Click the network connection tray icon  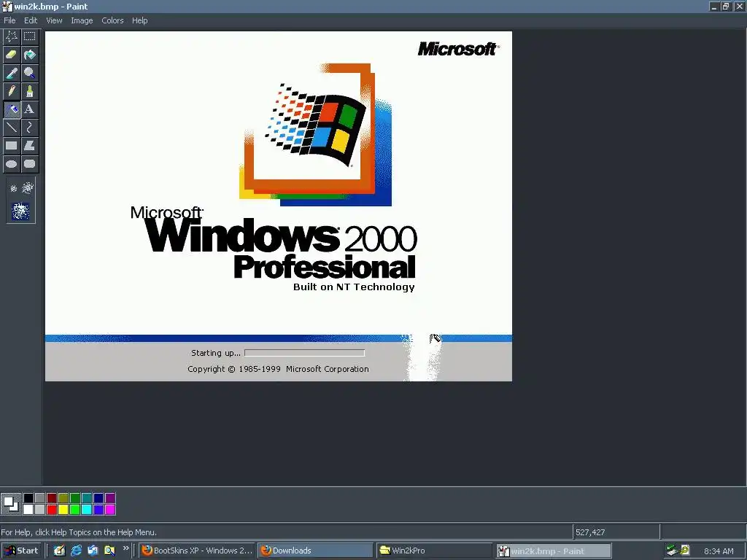672,551
